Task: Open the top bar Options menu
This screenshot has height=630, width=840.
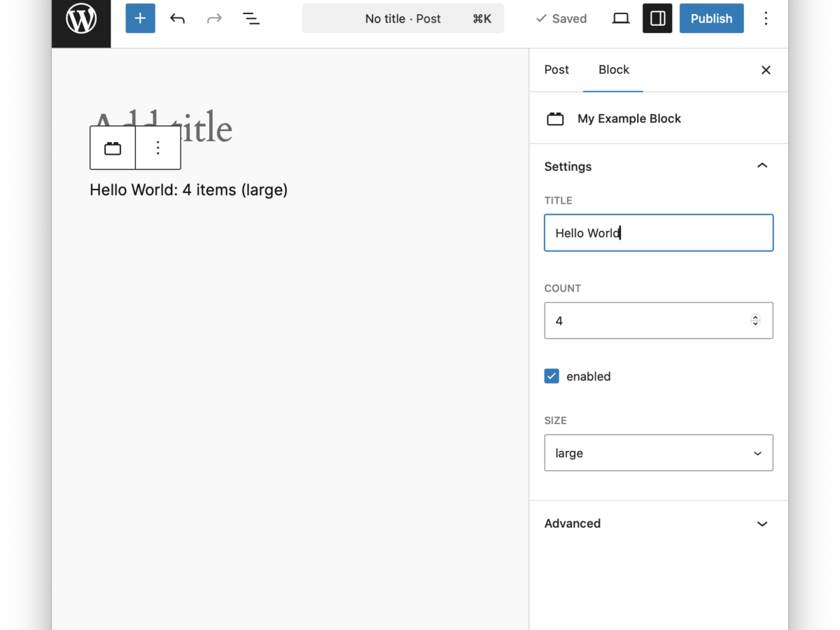Action: (766, 18)
